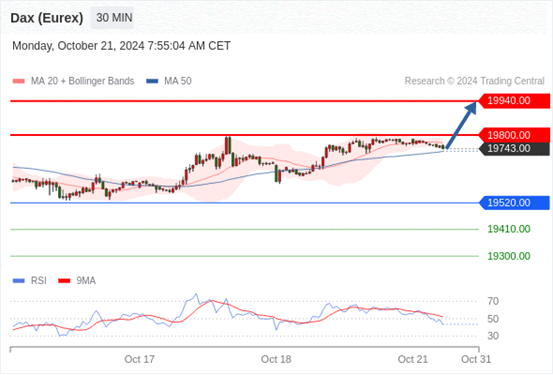Click the 19300.00 support level label
This screenshot has height=375, width=553.
click(509, 256)
